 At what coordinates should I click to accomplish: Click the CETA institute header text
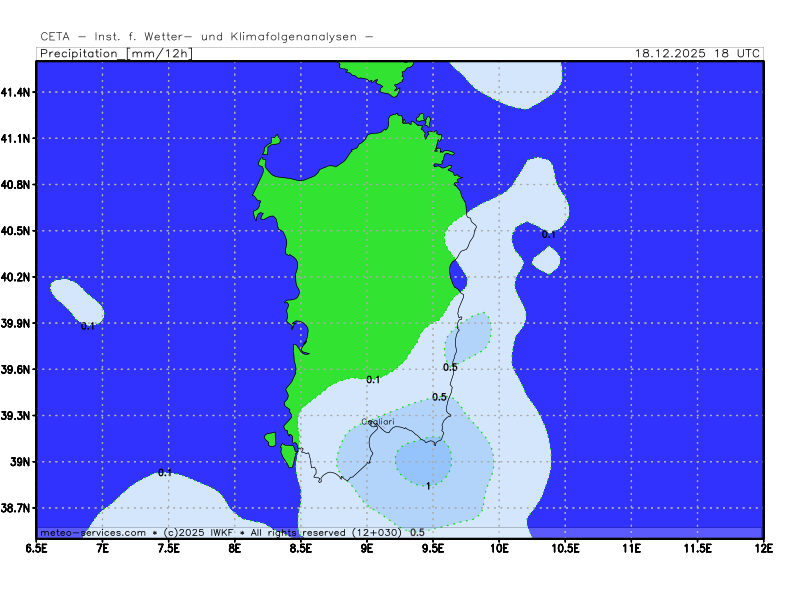[207, 36]
